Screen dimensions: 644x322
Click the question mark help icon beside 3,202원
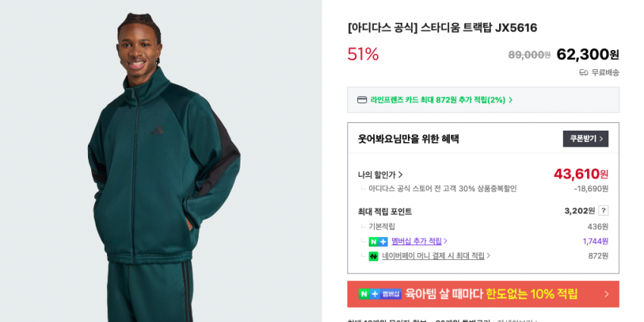(603, 211)
